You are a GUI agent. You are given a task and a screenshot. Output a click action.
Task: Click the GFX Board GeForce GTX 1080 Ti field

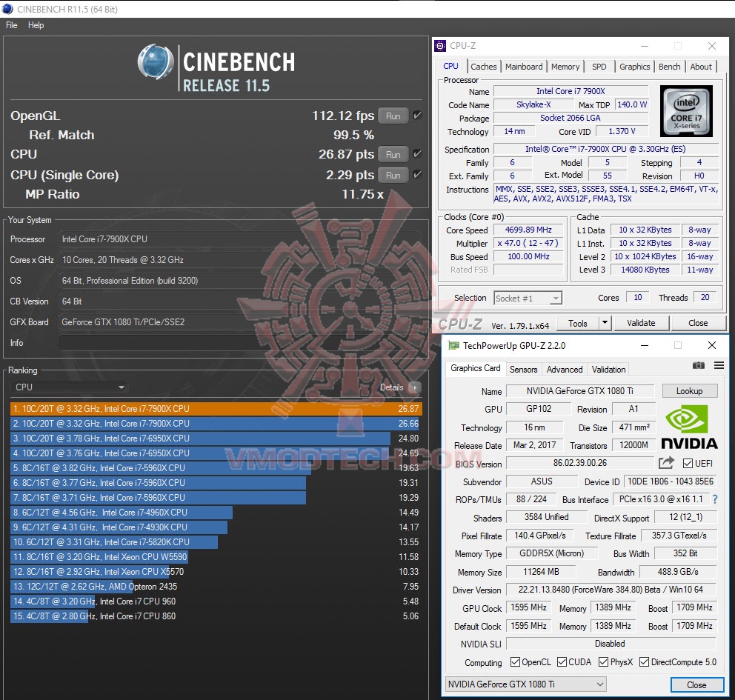(x=239, y=322)
